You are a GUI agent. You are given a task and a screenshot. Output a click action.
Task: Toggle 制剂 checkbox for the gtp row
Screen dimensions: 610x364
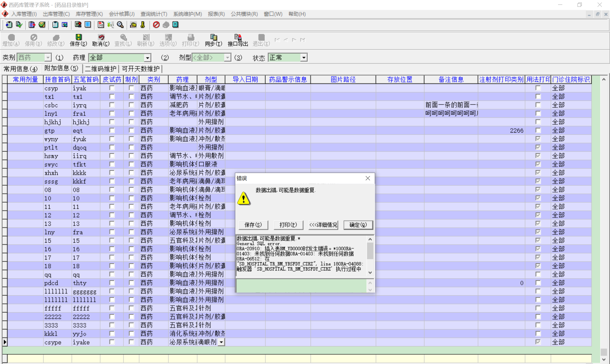click(131, 130)
